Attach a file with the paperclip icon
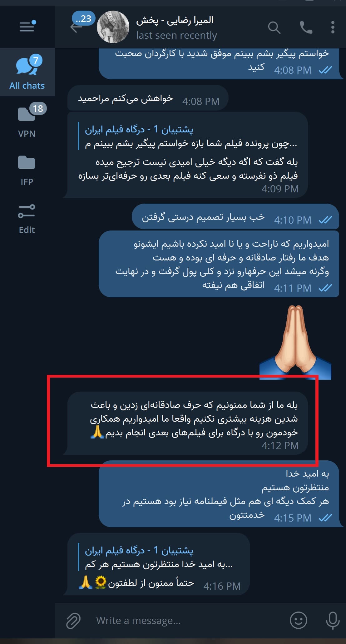This screenshot has height=644, width=346. [x=73, y=620]
